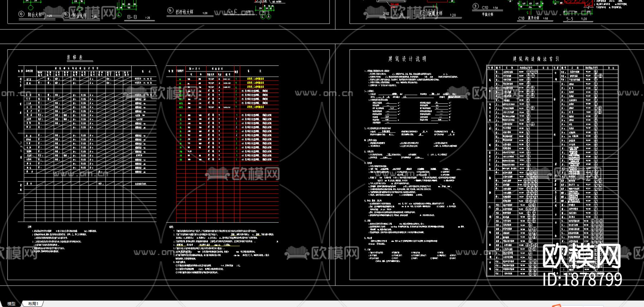Select the C10 展开大样 label
This screenshot has width=644, height=307.
coord(528,18)
